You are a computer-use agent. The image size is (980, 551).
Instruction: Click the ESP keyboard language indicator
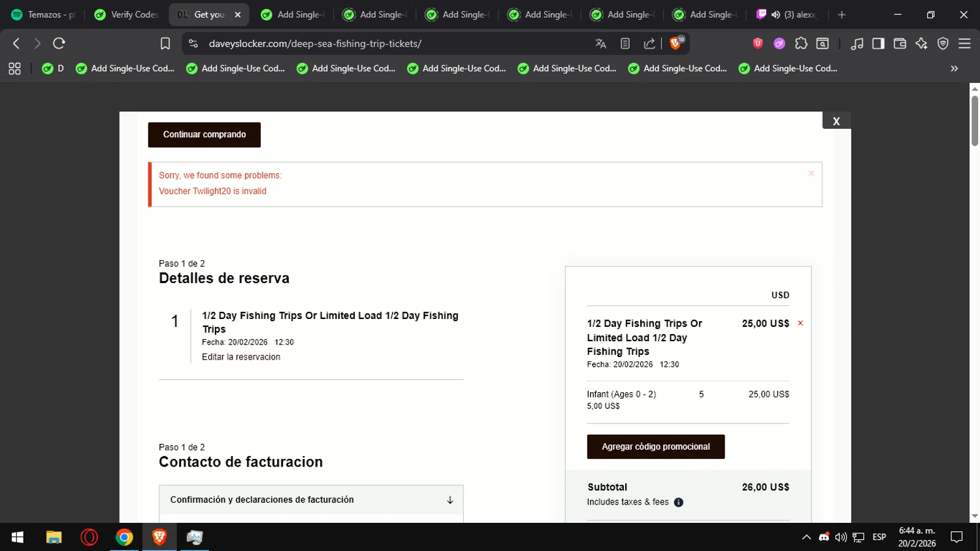pyautogui.click(x=879, y=537)
